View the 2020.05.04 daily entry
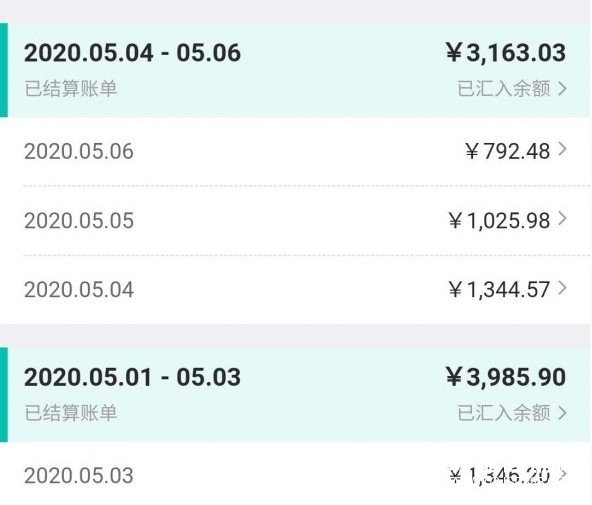The height and width of the screenshot is (505, 592). click(x=296, y=289)
